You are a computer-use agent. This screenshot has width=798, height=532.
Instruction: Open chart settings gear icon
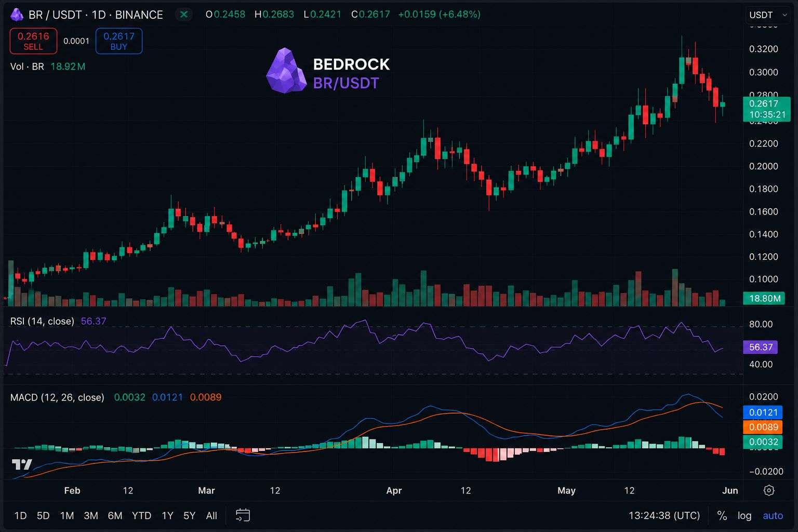click(x=769, y=490)
